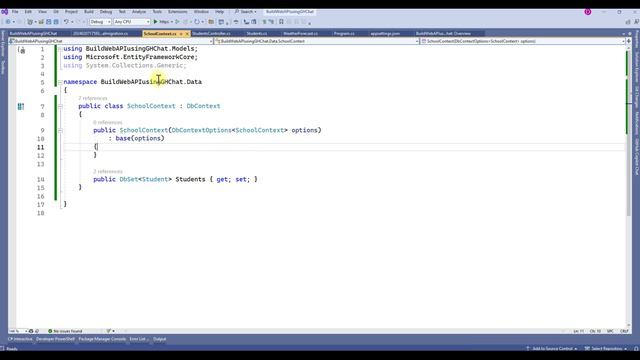Screen dimensions: 640x360
Task: Open the Error List panel tab
Action: point(139,339)
